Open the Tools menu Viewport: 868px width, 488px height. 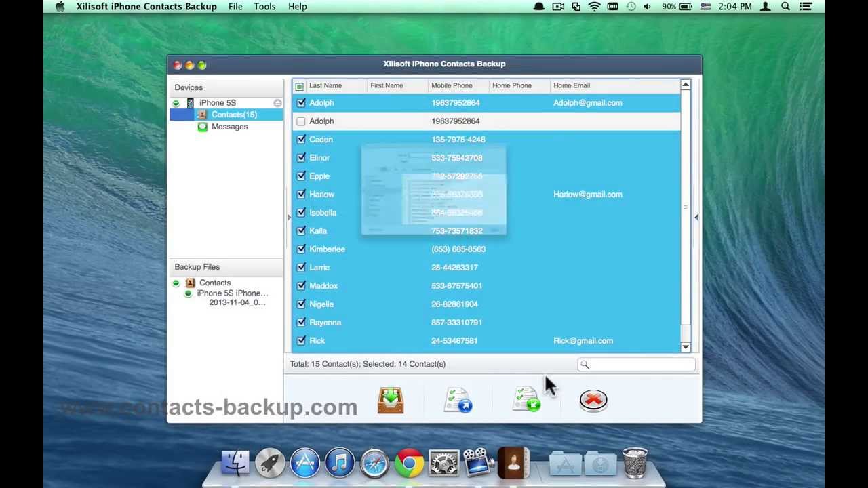[264, 7]
